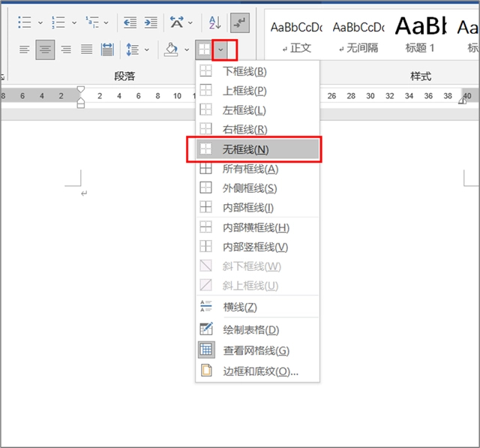This screenshot has height=448, width=480.
Task: Click the empty paragraph in document
Action: tap(84, 193)
